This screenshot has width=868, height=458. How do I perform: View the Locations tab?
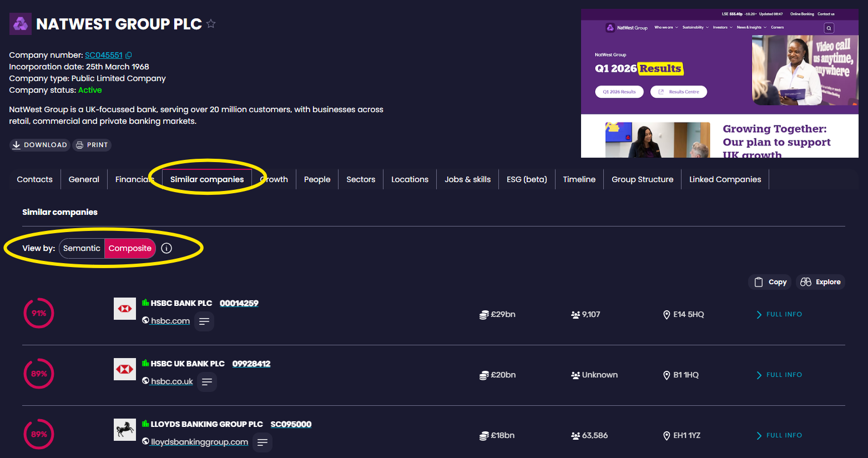pyautogui.click(x=410, y=179)
